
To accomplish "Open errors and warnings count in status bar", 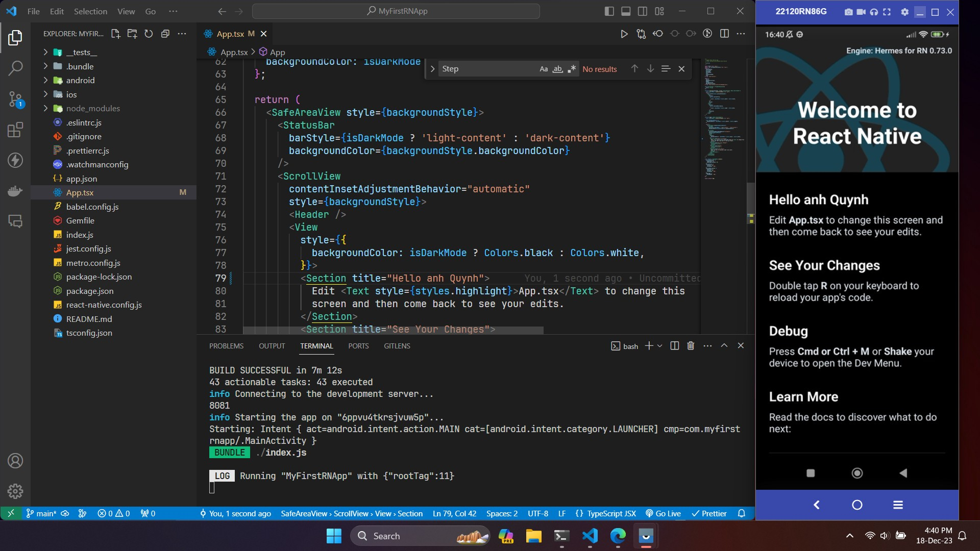I will point(113,514).
